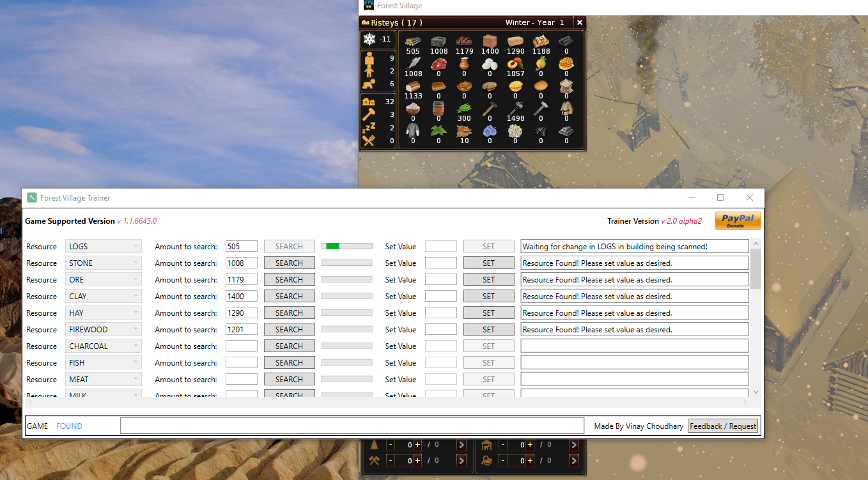Click the clay brick icon showing 1400
868x480 pixels.
[x=490, y=42]
